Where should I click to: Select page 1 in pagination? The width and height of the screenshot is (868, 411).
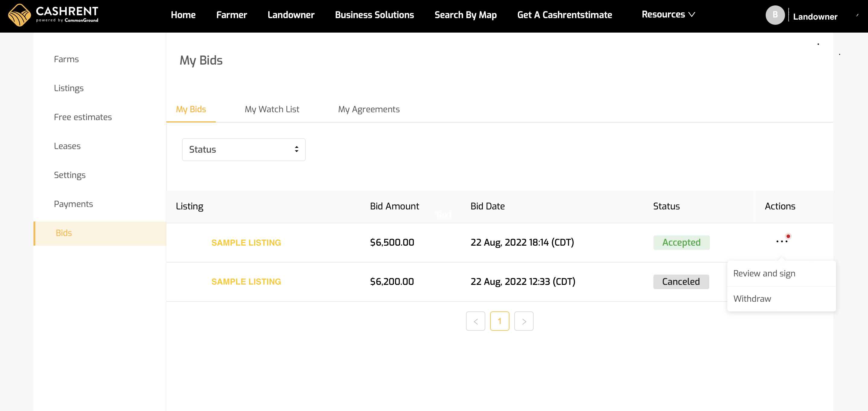point(499,321)
